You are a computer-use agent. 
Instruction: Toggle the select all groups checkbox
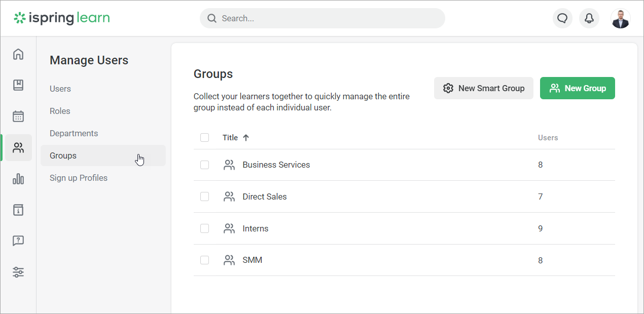[x=205, y=138]
